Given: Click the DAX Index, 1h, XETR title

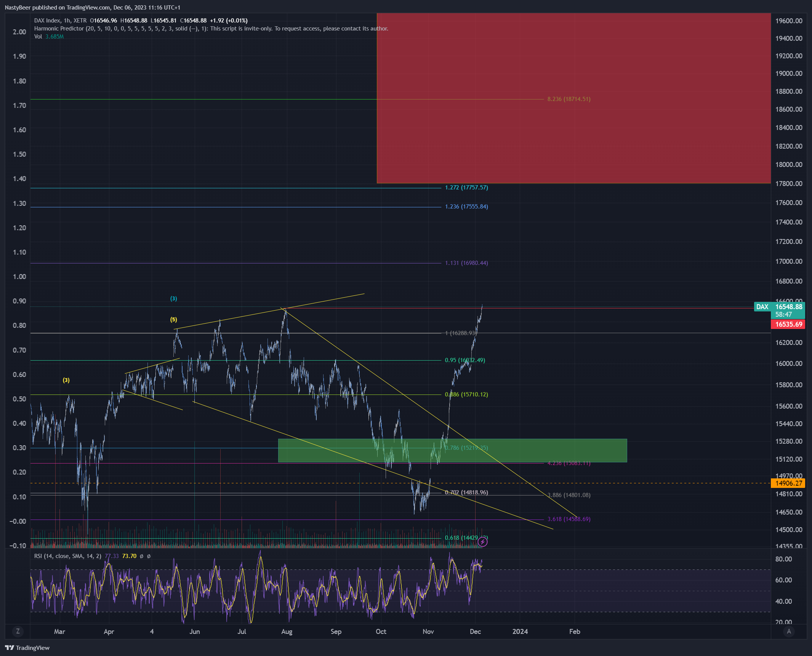Looking at the screenshot, I should [60, 21].
